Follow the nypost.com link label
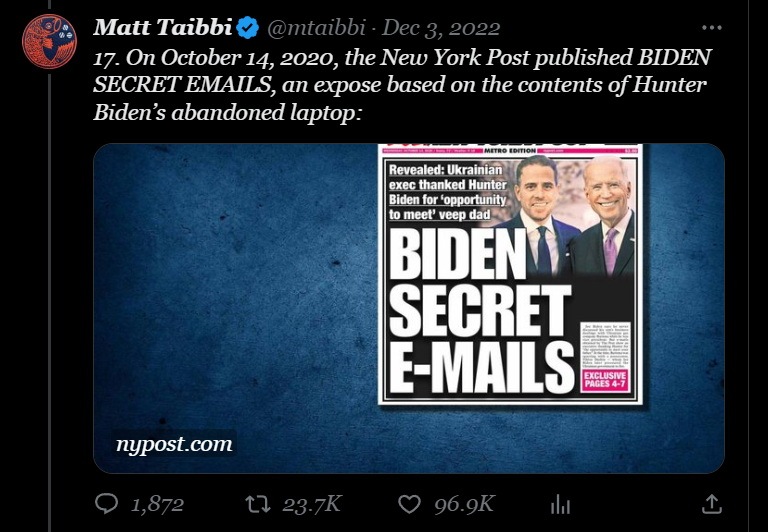This screenshot has height=532, width=768. pos(174,444)
